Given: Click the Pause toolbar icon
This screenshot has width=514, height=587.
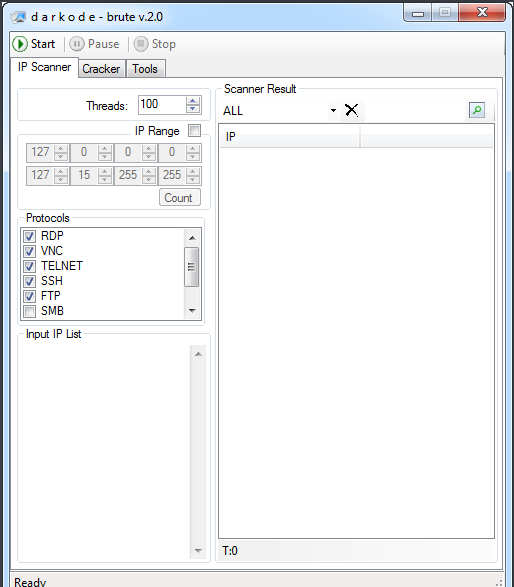Looking at the screenshot, I should 77,44.
